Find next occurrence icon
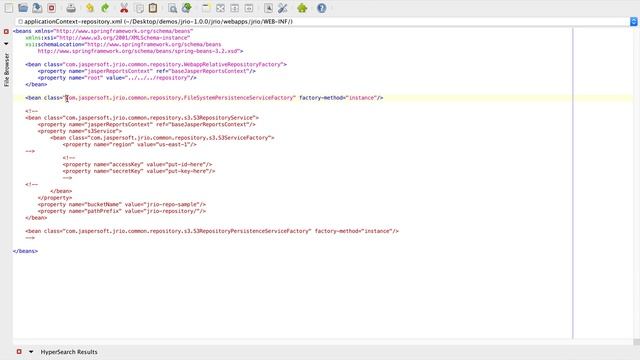Viewport: 640px width, 360px height. coord(187,8)
